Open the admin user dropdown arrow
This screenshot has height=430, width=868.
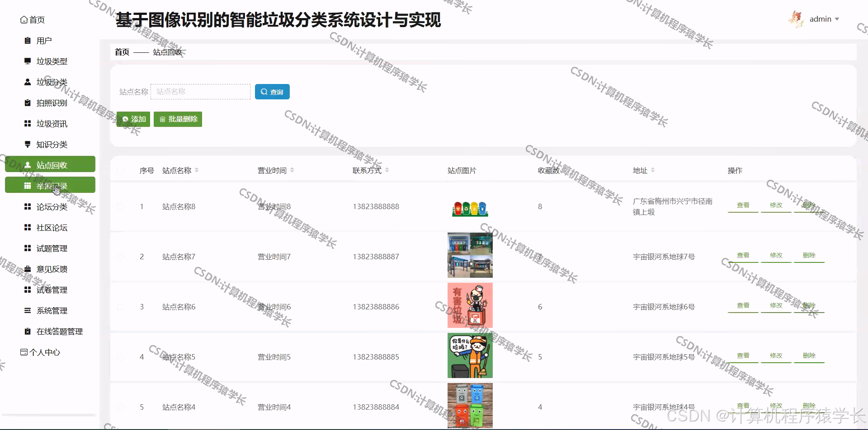point(837,19)
